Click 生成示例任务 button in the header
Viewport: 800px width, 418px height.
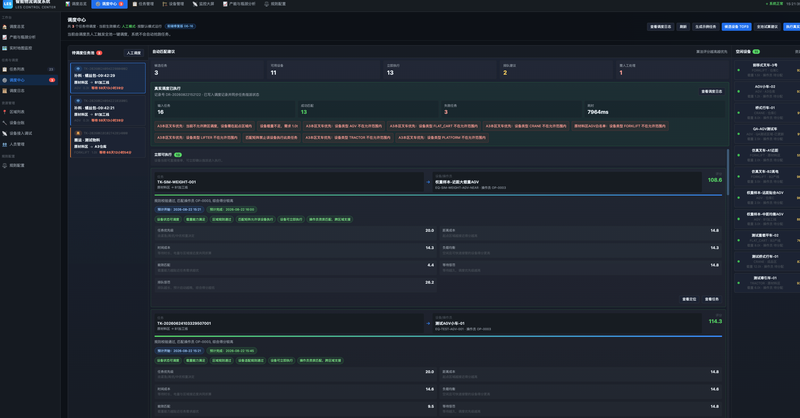pyautogui.click(x=706, y=27)
